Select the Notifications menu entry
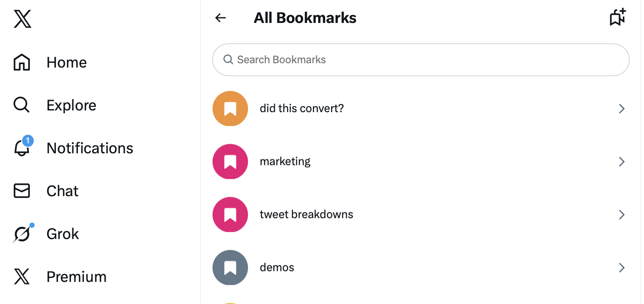The height and width of the screenshot is (304, 644). point(90,148)
